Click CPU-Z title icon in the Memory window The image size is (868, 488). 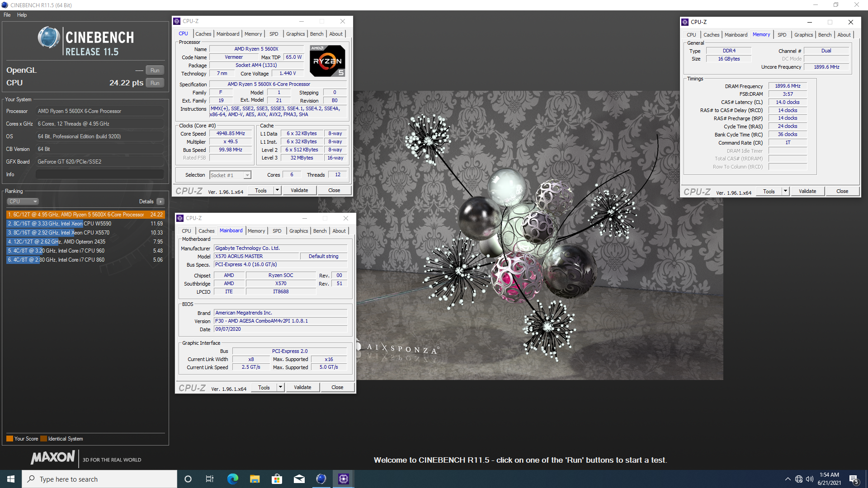(x=685, y=22)
